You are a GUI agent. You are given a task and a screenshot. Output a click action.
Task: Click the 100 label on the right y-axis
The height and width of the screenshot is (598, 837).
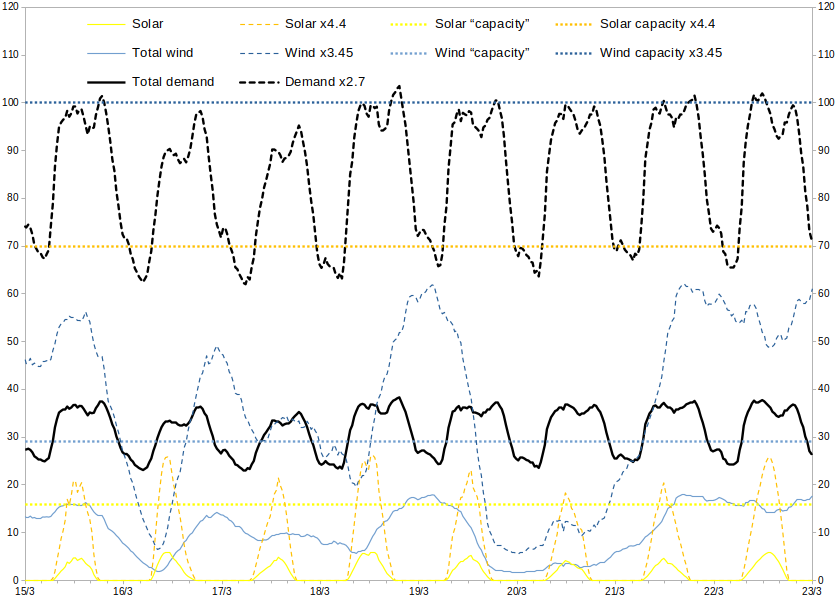coord(827,102)
